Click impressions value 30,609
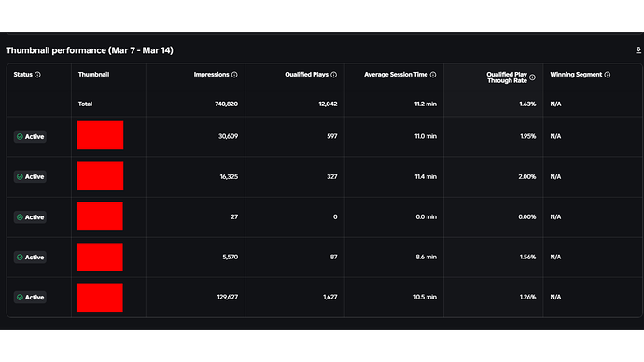This screenshot has width=644, height=362. pyautogui.click(x=228, y=136)
